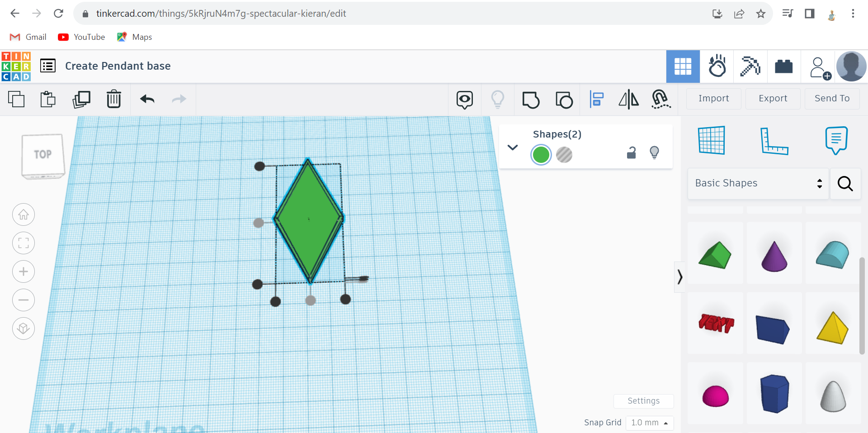Place the Ruler helper

pyautogui.click(x=774, y=141)
